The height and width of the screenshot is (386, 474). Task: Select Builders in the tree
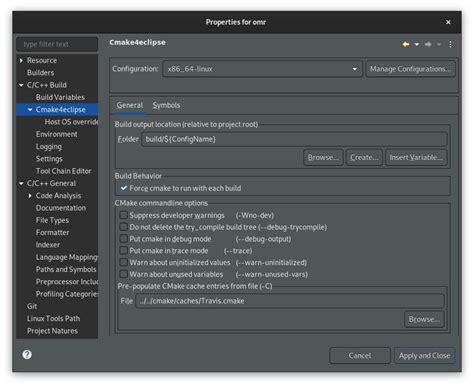coord(40,73)
